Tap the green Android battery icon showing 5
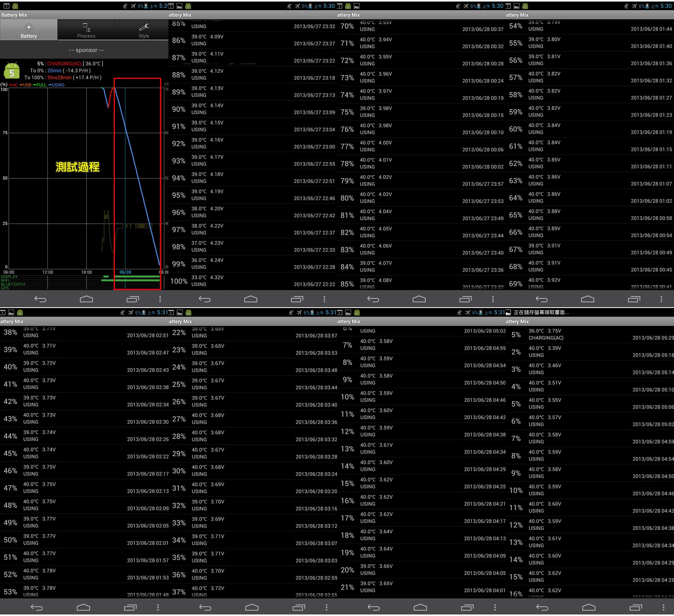Screen dimensions: 674x616 tap(11, 71)
